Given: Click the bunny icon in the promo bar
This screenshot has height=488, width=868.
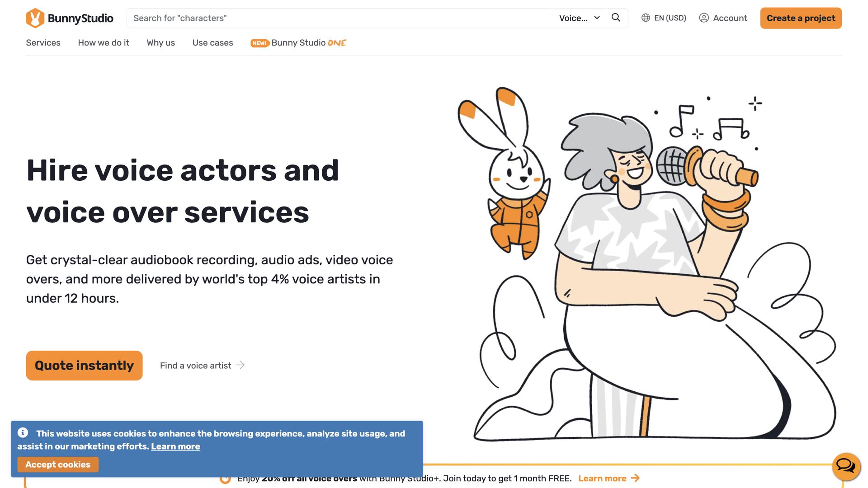Looking at the screenshot, I should (226, 479).
